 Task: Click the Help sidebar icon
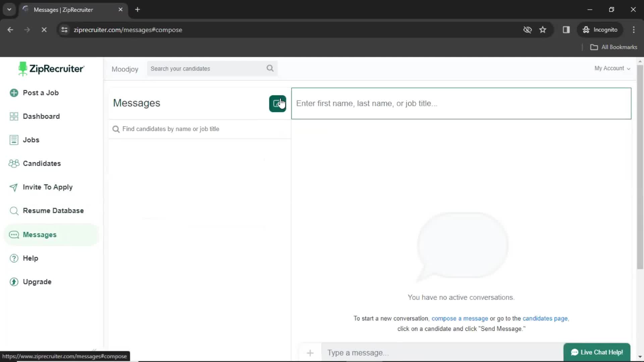[14, 258]
